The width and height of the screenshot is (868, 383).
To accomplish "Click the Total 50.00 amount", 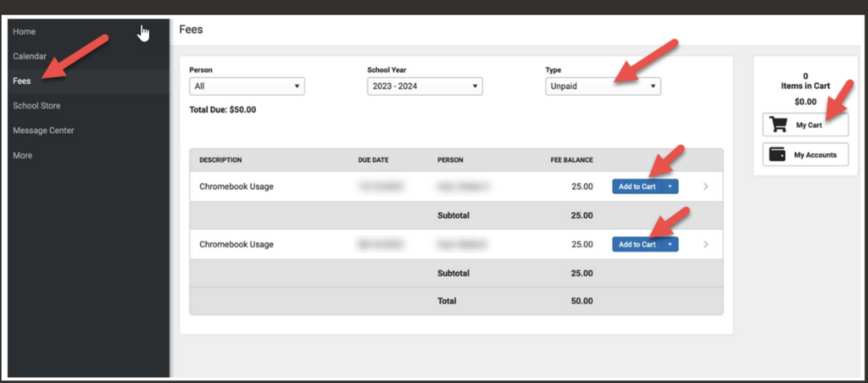I will (581, 301).
